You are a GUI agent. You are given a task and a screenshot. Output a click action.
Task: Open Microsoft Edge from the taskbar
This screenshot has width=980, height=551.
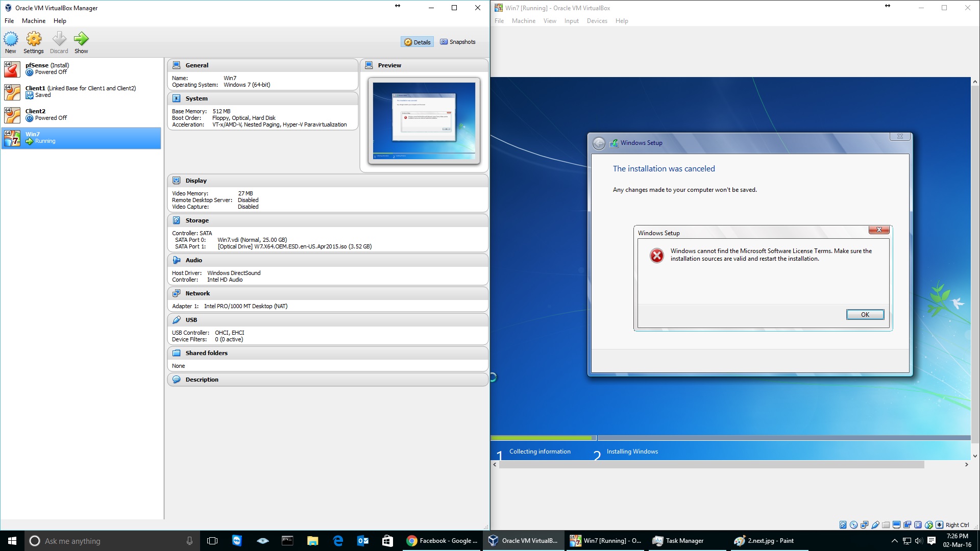pyautogui.click(x=338, y=541)
